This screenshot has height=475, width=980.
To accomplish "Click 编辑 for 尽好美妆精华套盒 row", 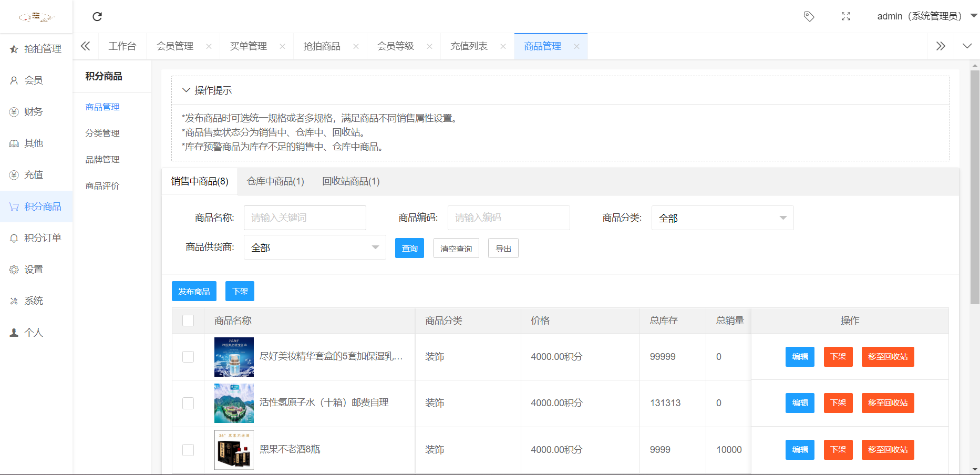I will pyautogui.click(x=800, y=357).
